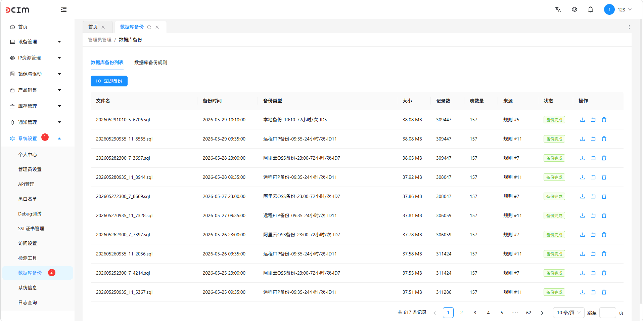
Task: Switch to 首页 page tab
Action: 93,27
